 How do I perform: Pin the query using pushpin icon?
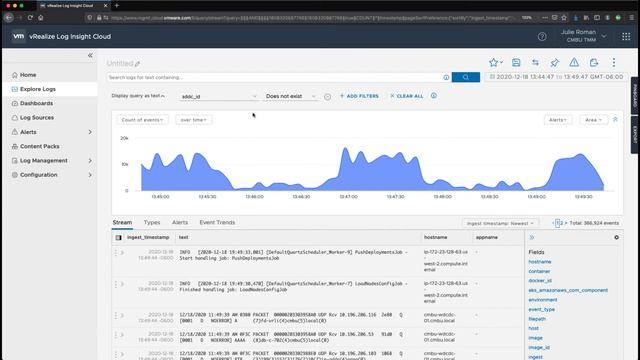(x=554, y=63)
